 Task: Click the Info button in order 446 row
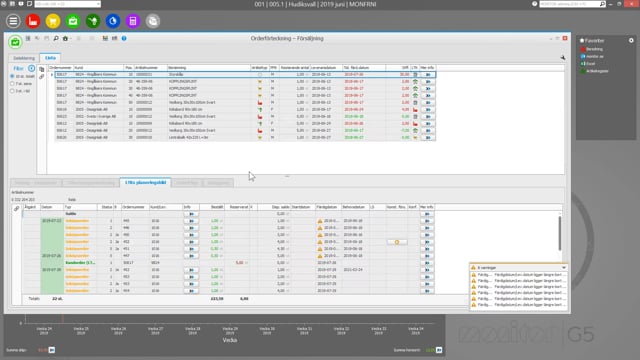point(191,228)
